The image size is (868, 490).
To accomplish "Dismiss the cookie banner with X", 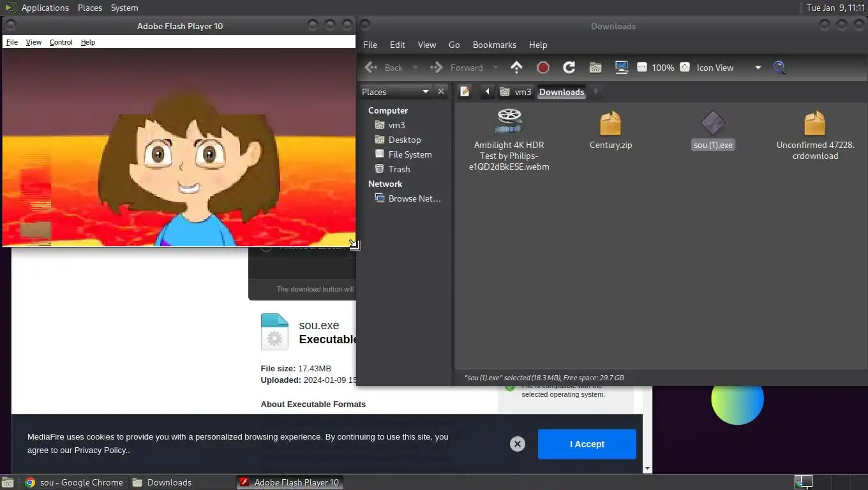I will point(518,444).
